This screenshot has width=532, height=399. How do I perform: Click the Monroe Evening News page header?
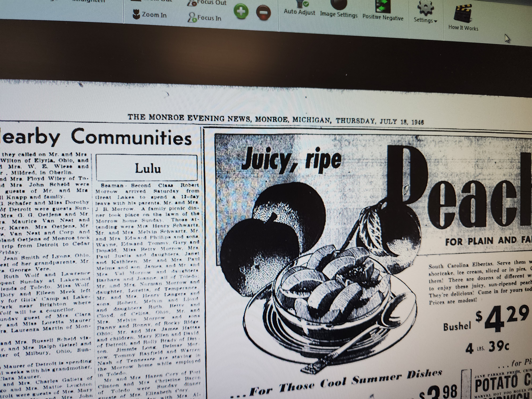(275, 119)
